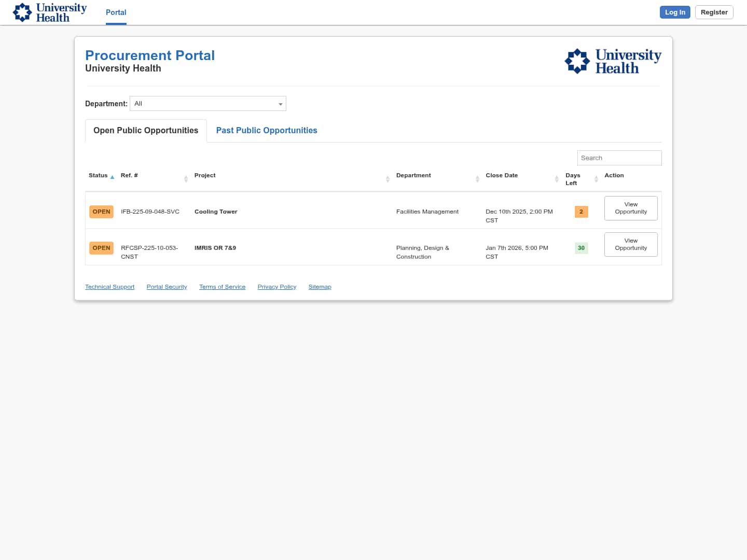This screenshot has width=747, height=560.
Task: Click the Log In button
Action: click(675, 12)
